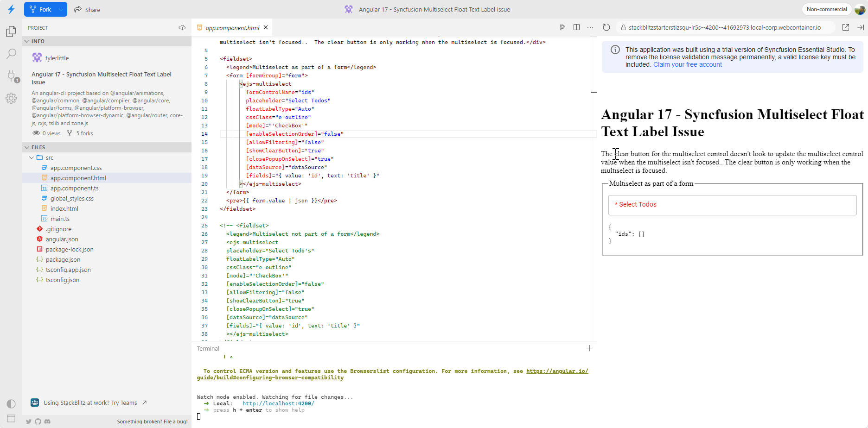Open the Search panel in sidebar
Screen dimensions: 868x428
(11, 54)
